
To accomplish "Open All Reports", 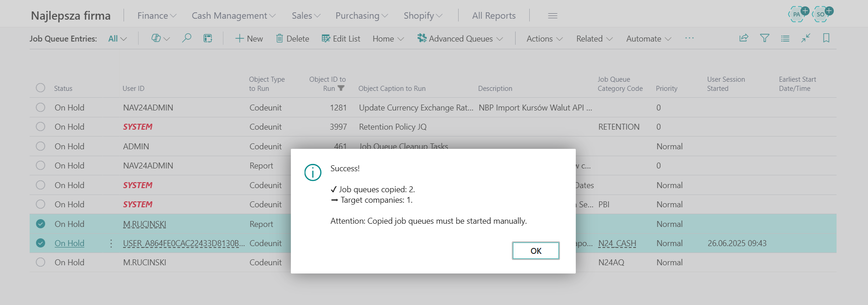I will [x=494, y=16].
